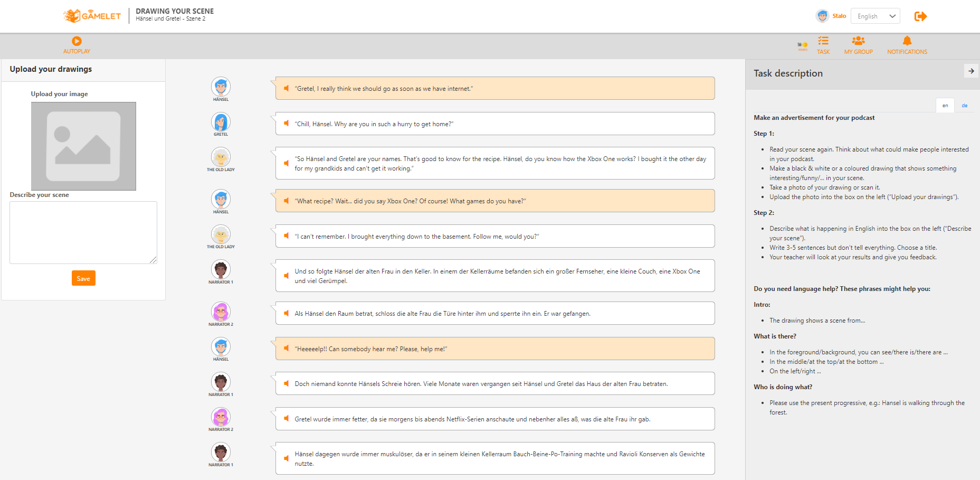Open Notifications bell
This screenshot has height=480, width=980.
[907, 45]
